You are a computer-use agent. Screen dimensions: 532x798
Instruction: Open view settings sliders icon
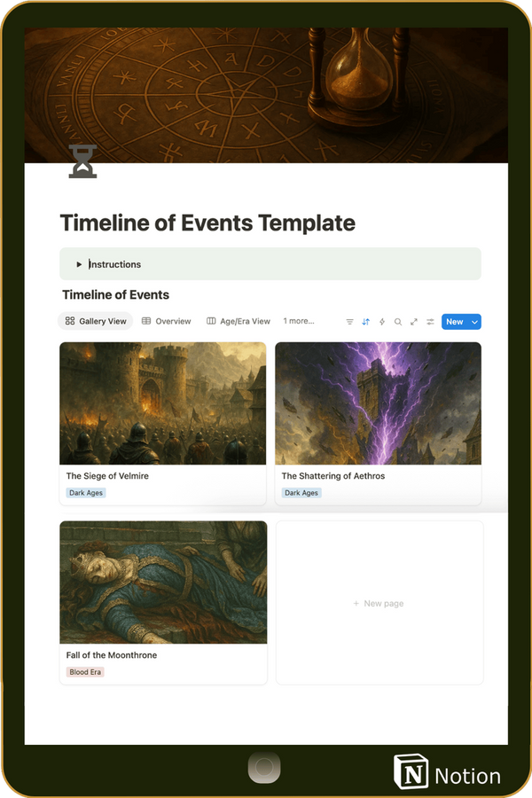(x=430, y=322)
